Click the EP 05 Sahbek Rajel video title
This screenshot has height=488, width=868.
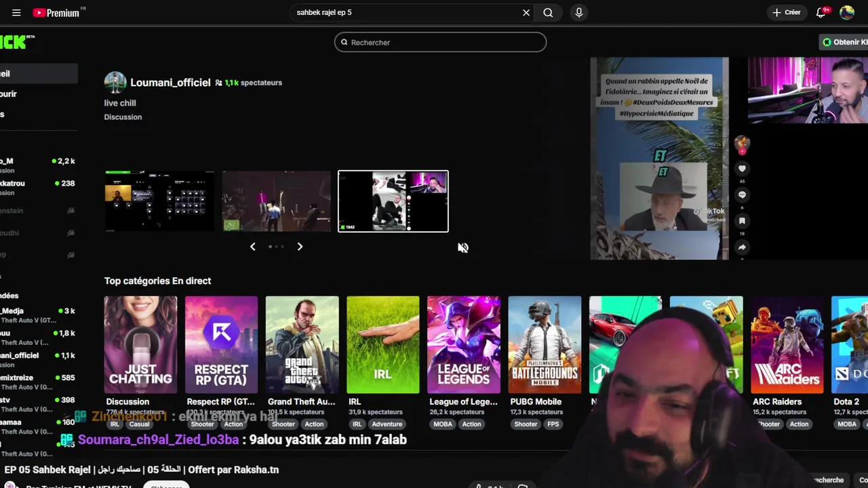(x=142, y=470)
